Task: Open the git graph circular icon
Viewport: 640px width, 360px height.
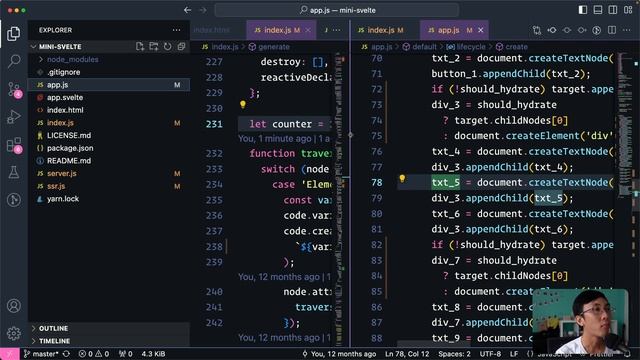Action: [x=597, y=30]
